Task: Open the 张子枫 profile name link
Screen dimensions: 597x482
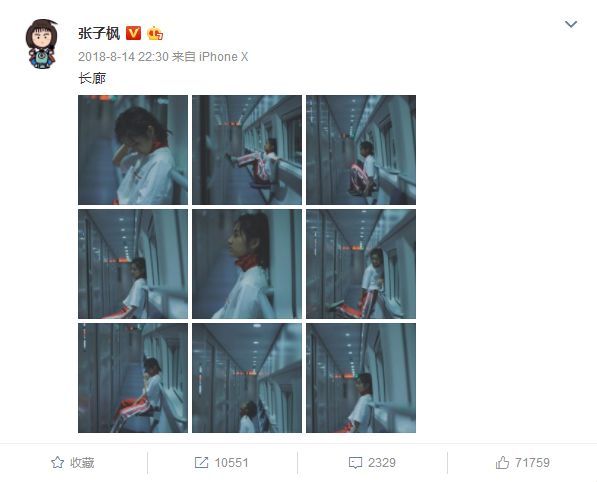Action: click(99, 34)
